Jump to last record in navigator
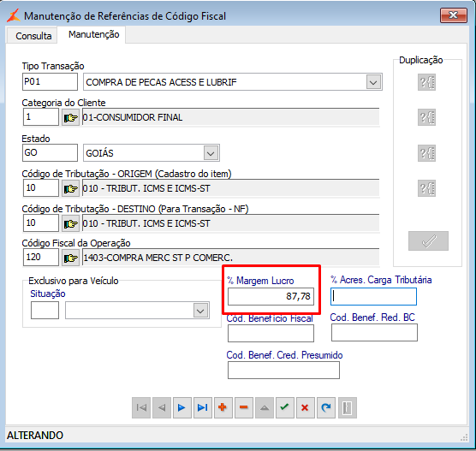Image resolution: width=476 pixels, height=451 pixels. tap(203, 407)
